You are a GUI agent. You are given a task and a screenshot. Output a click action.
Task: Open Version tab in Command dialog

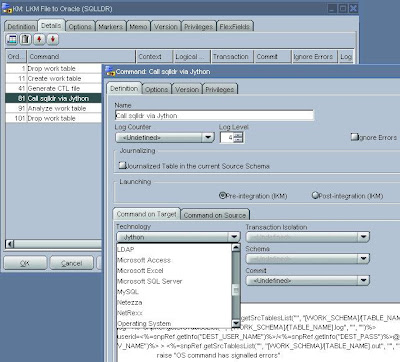pos(187,89)
